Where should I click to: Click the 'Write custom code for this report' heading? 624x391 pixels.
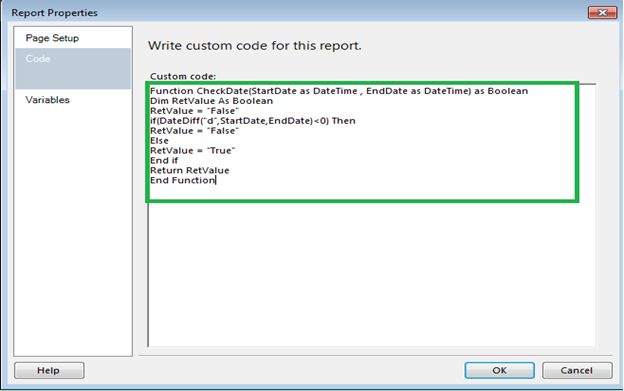(255, 46)
